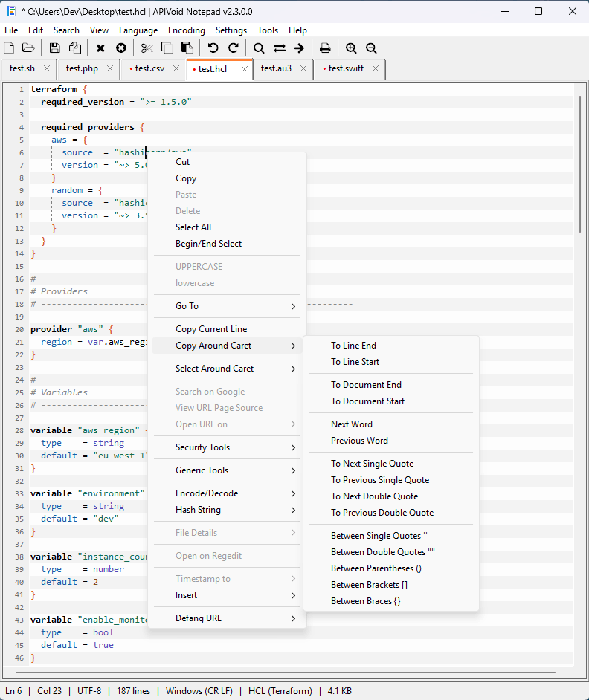This screenshot has width=589, height=700.
Task: Select To Line End option
Action: pyautogui.click(x=391, y=346)
